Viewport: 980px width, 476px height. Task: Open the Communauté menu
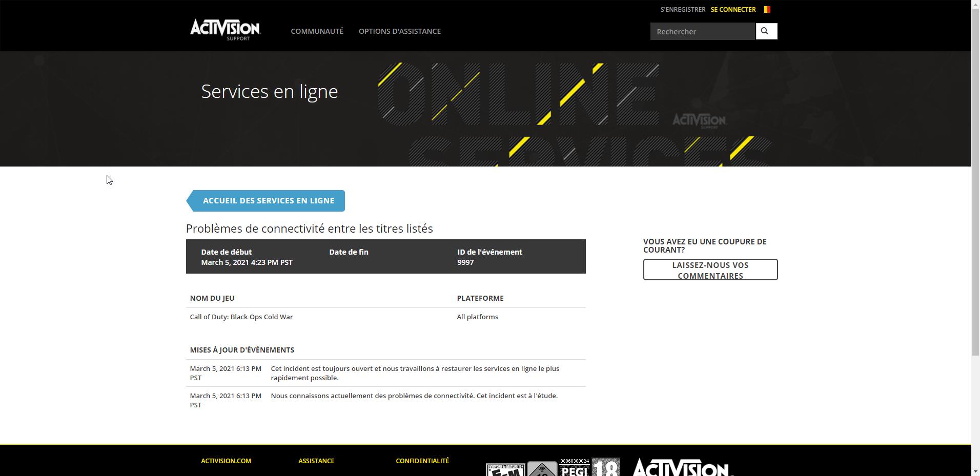coord(317,31)
